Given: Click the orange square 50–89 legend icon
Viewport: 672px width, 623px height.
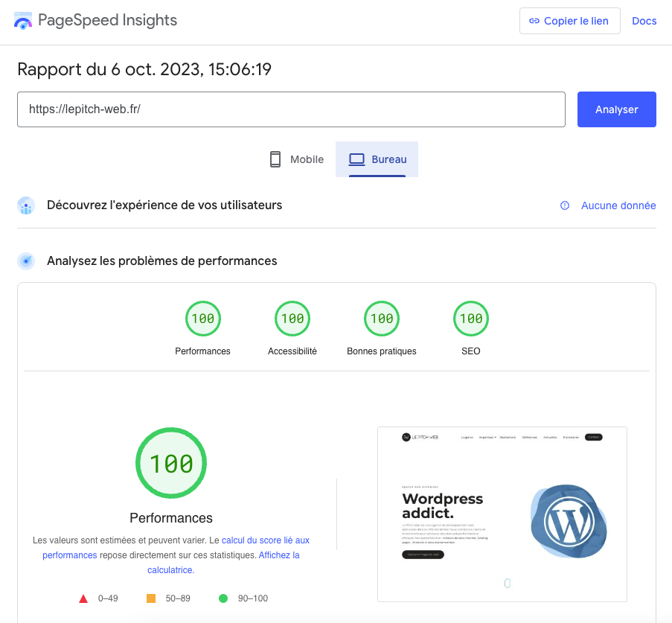Looking at the screenshot, I should click(x=151, y=598).
